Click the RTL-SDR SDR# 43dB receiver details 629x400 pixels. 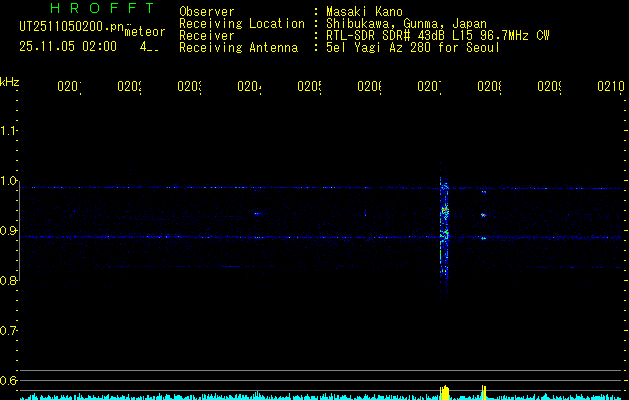point(438,36)
